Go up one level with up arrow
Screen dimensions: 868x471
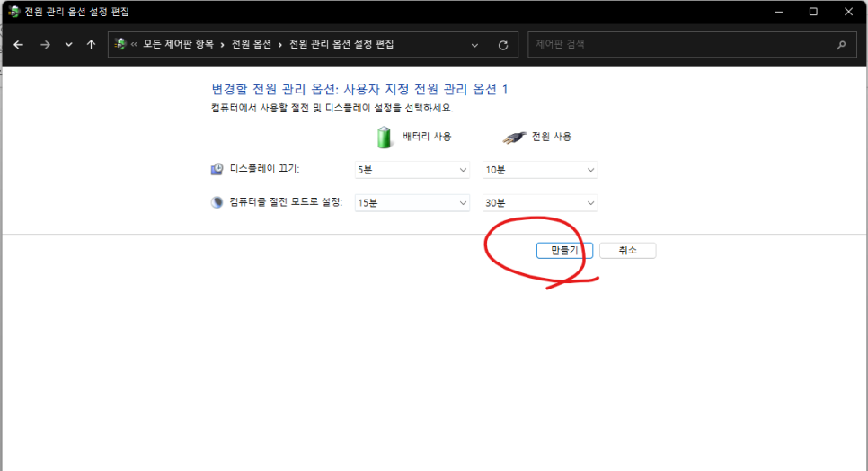(92, 45)
